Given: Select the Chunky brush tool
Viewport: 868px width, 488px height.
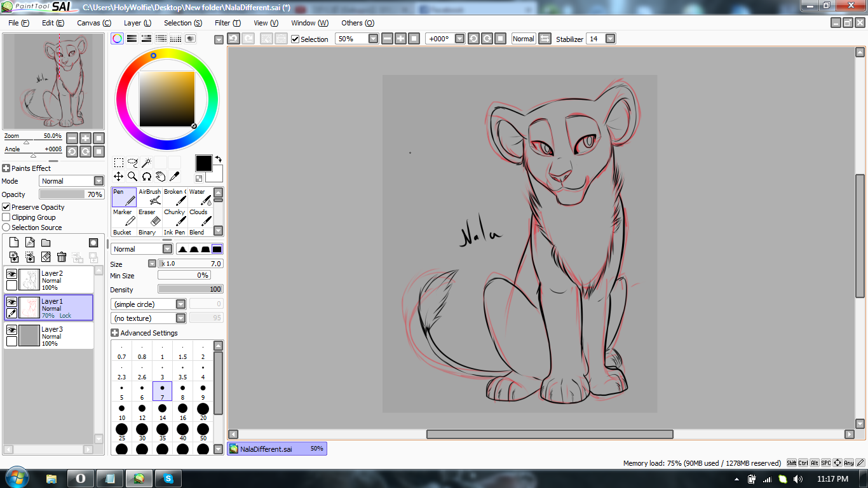Looking at the screenshot, I should pyautogui.click(x=175, y=217).
